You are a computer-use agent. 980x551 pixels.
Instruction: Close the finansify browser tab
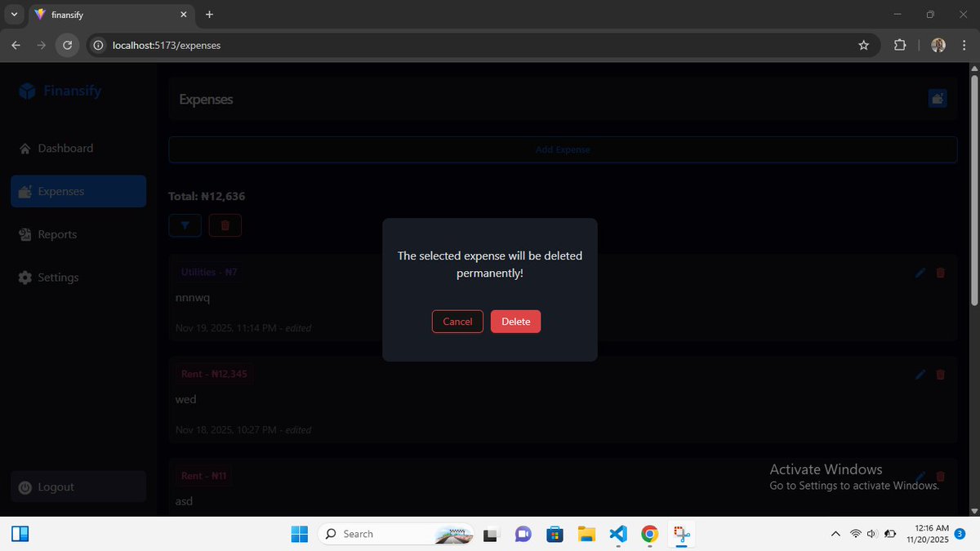click(x=183, y=15)
